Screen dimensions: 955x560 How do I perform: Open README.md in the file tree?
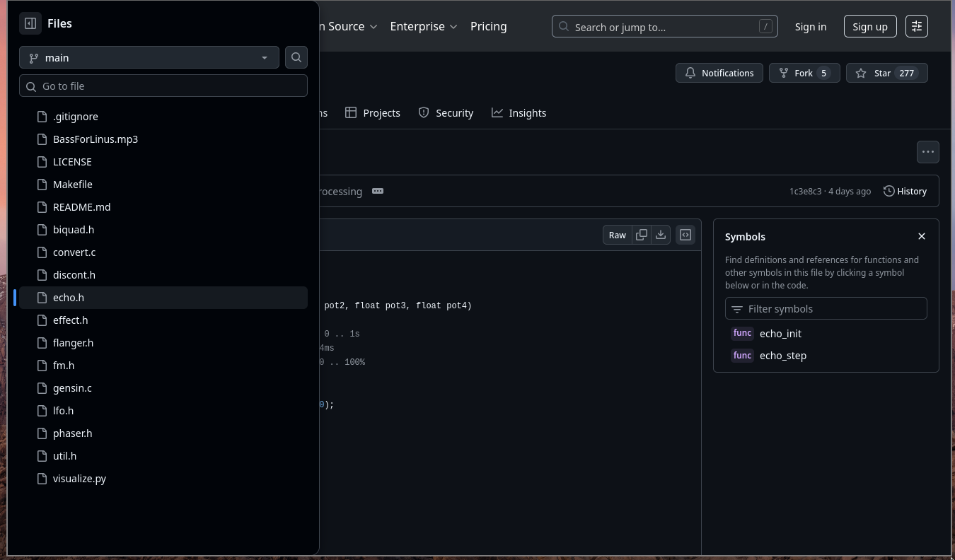coord(163,207)
